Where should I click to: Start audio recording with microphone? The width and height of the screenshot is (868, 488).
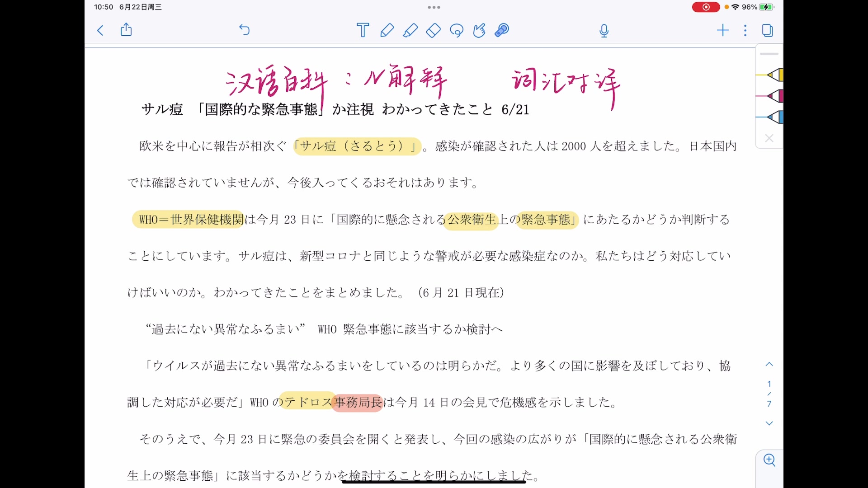(x=604, y=31)
